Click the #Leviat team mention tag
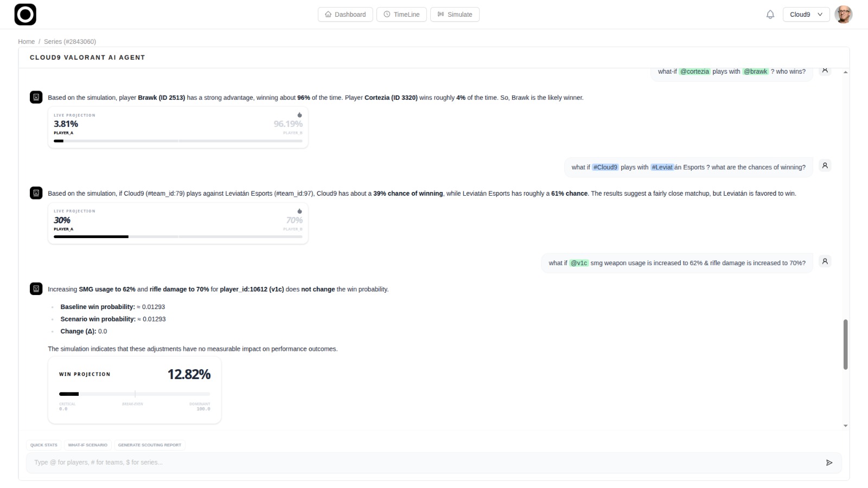Viewport: 868px width, 488px height. point(662,168)
